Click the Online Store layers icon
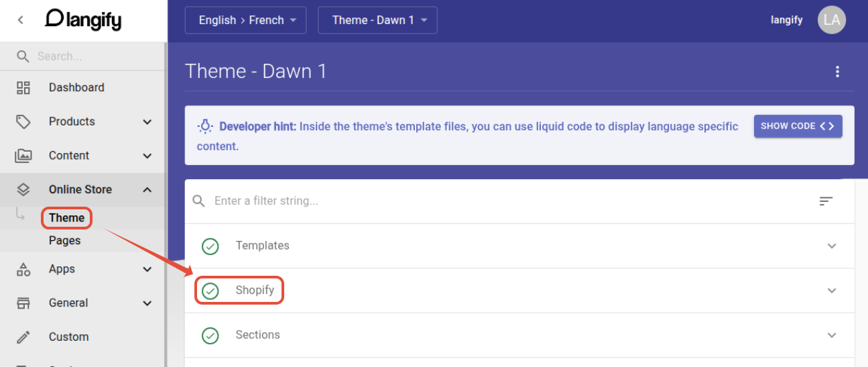The width and height of the screenshot is (868, 367). (23, 190)
